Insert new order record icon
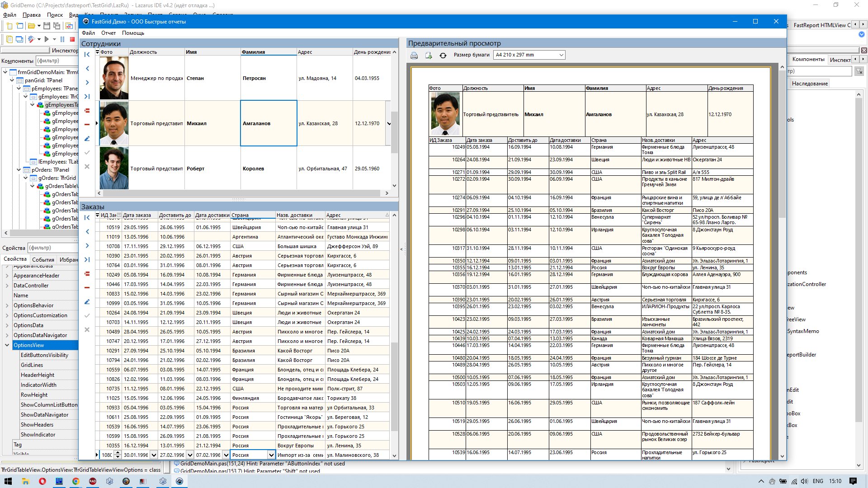868x488 pixels. tap(87, 273)
